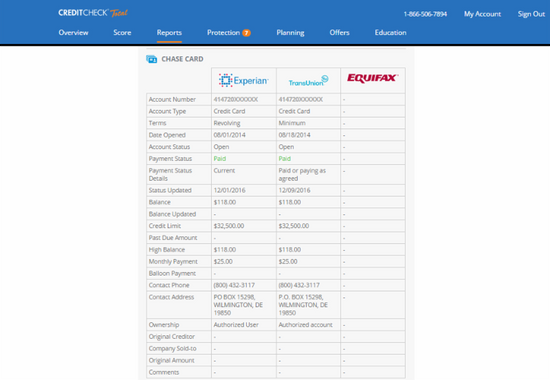The height and width of the screenshot is (380, 550).
Task: Switch to the Offers tab
Action: click(339, 33)
